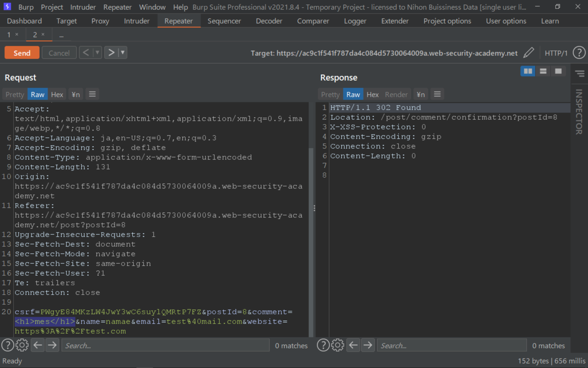
Task: Switch Request view to Hex
Action: point(57,94)
